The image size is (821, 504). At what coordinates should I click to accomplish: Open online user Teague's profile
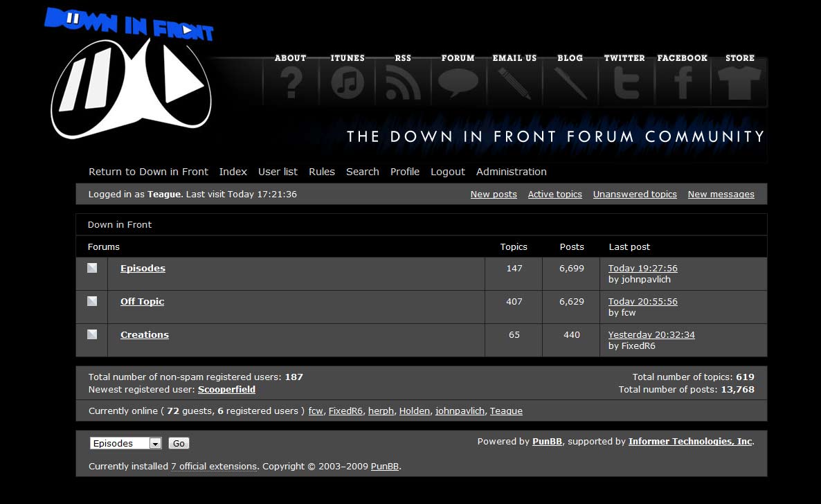tap(506, 411)
